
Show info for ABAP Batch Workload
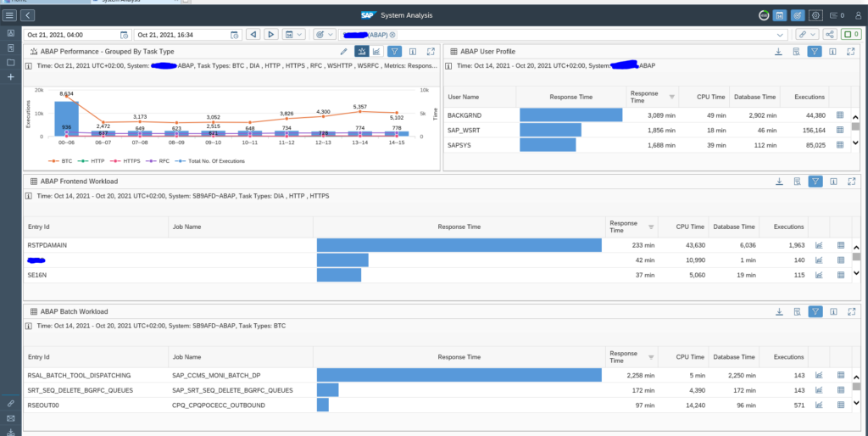[x=833, y=311]
